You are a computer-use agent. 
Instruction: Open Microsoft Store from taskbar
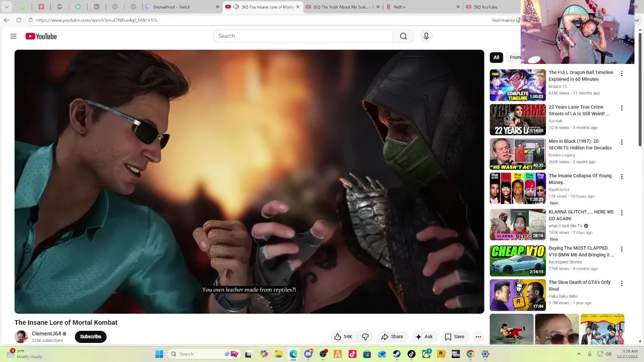point(367,354)
